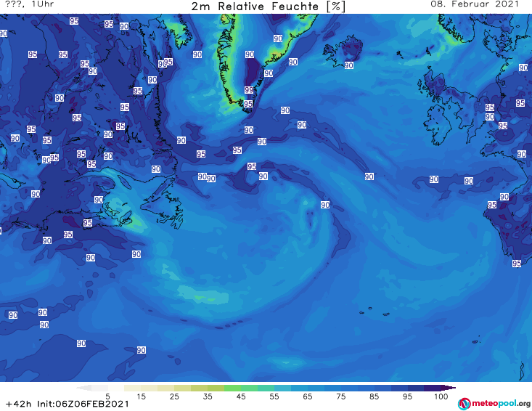Select the "Init:06Z06FEB2021" run label
532x411 pixels.
tap(83, 404)
